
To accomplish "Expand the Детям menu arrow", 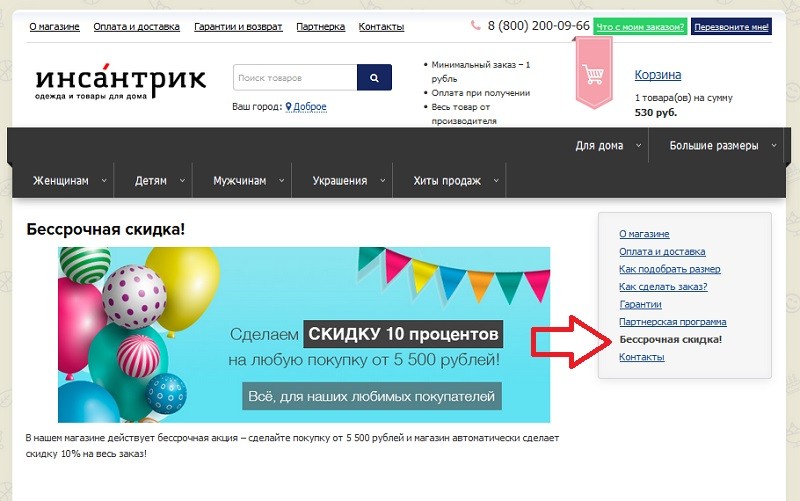I will point(182,181).
